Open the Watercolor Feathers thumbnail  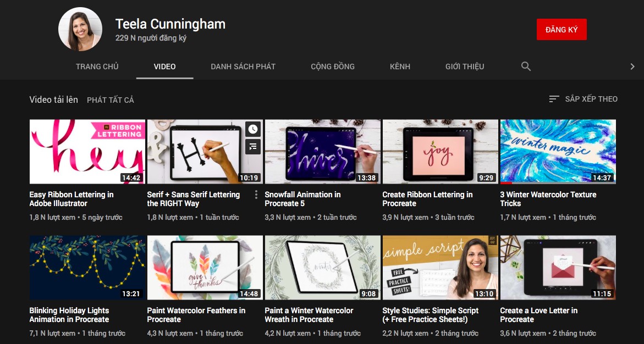click(x=205, y=268)
